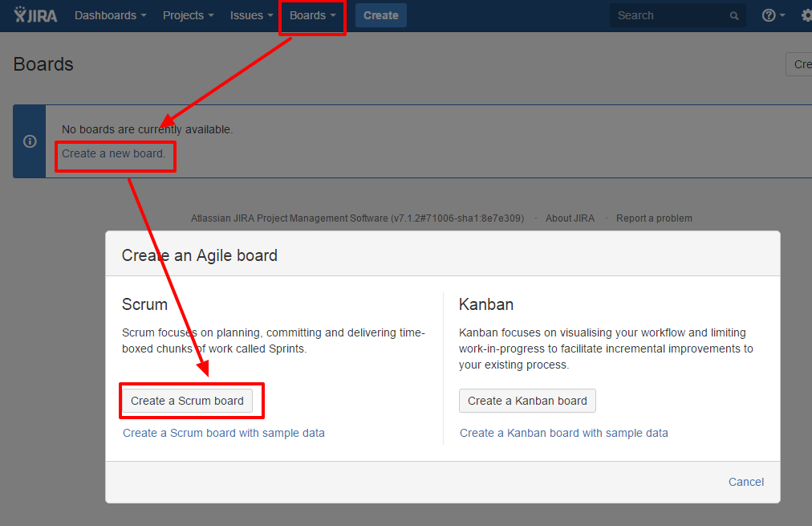Open Create a Scrum board with sample data
This screenshot has width=812, height=526.
coord(224,432)
